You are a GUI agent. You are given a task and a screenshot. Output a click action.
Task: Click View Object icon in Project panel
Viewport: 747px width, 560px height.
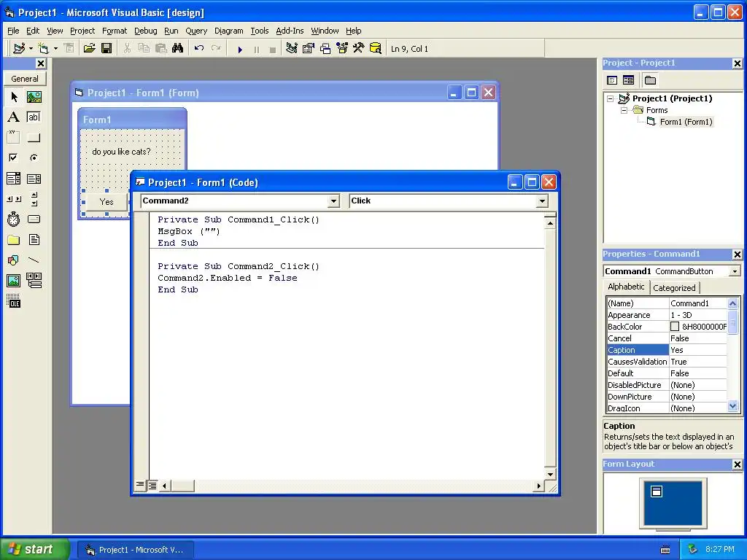628,80
